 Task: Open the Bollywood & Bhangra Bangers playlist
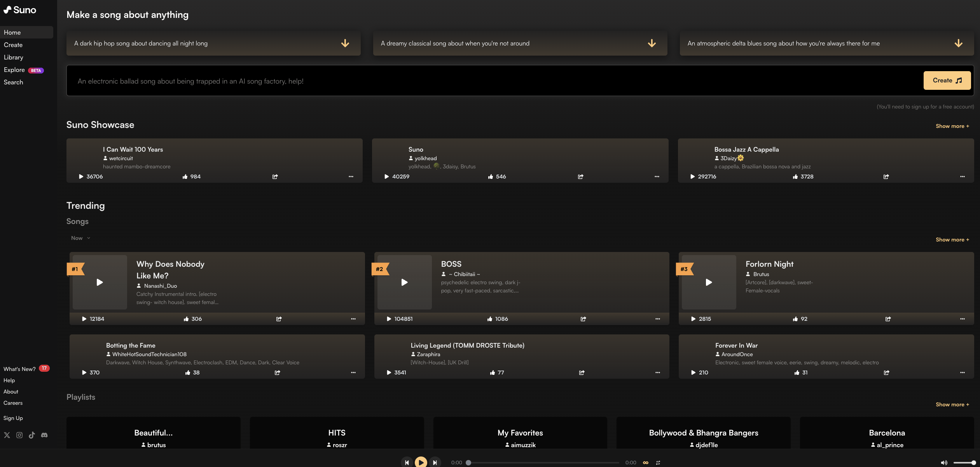click(704, 433)
